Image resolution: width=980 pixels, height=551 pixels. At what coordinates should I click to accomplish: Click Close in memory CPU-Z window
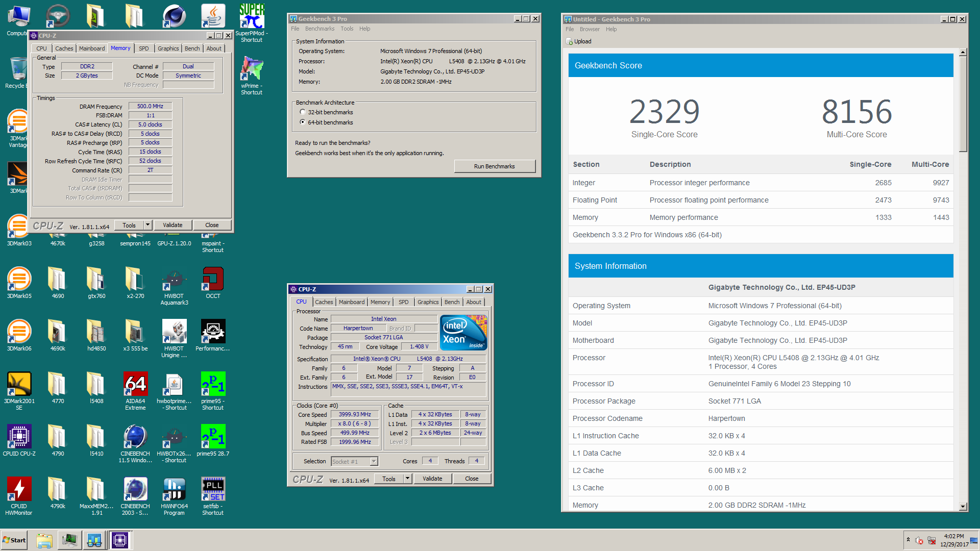click(212, 225)
